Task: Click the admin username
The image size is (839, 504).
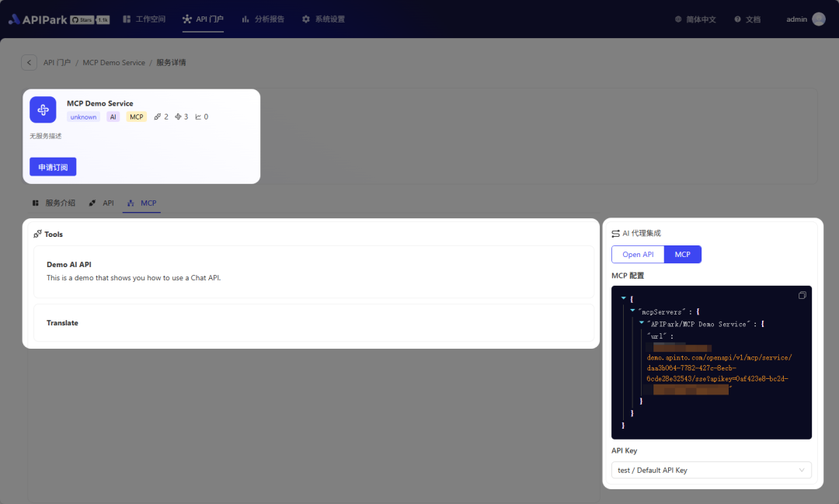Action: click(x=796, y=19)
